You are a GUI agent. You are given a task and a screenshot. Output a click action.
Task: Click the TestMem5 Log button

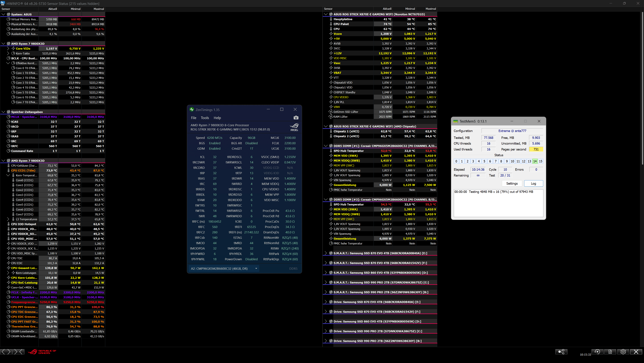point(533,183)
